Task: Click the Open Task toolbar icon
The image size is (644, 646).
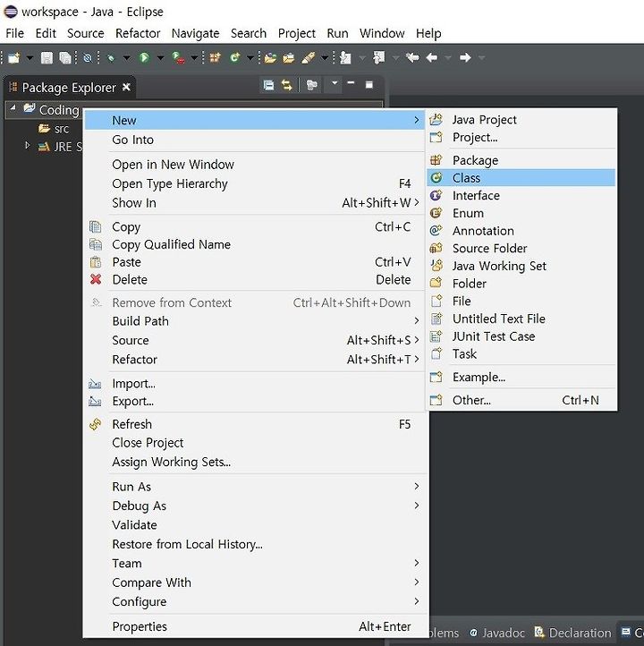Action: click(x=289, y=57)
